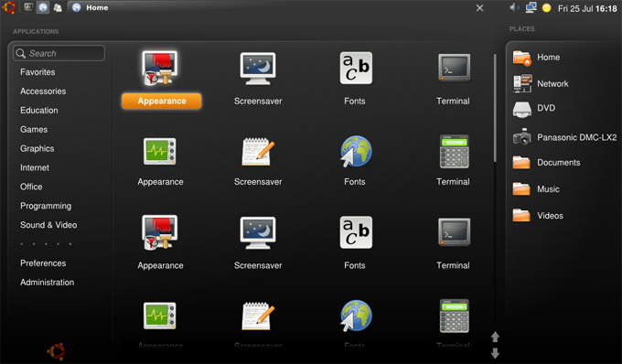
Task: Select the Administration category
Action: 48,283
